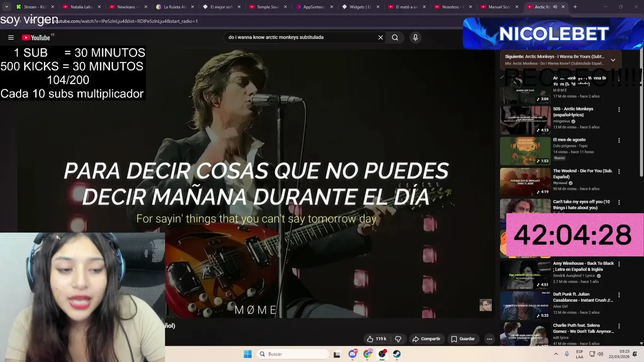
Task: Open the notification bell in the tray
Action: (x=635, y=354)
